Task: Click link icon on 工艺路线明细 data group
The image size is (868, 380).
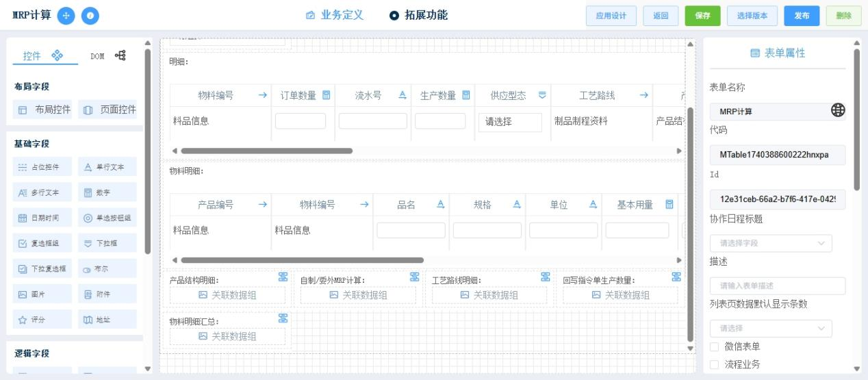Action: (546, 277)
